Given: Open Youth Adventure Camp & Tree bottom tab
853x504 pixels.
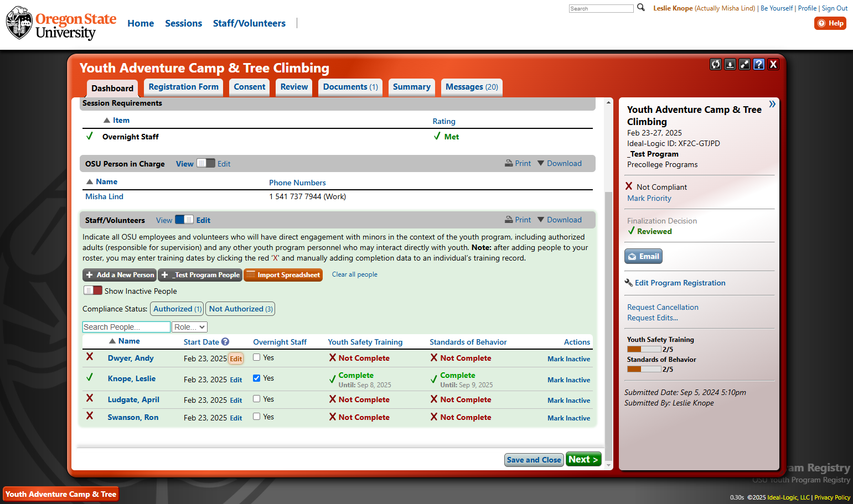Looking at the screenshot, I should pos(61,494).
